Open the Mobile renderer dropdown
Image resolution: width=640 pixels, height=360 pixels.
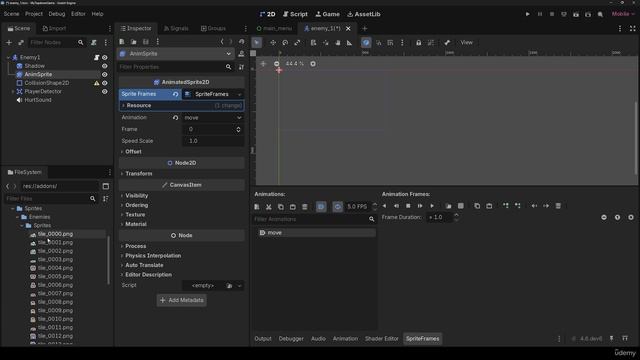pyautogui.click(x=623, y=14)
